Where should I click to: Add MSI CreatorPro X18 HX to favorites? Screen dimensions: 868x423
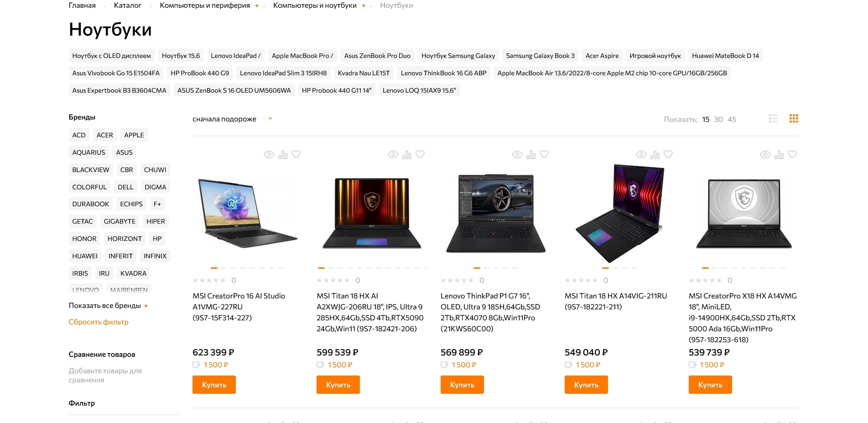[x=792, y=154]
